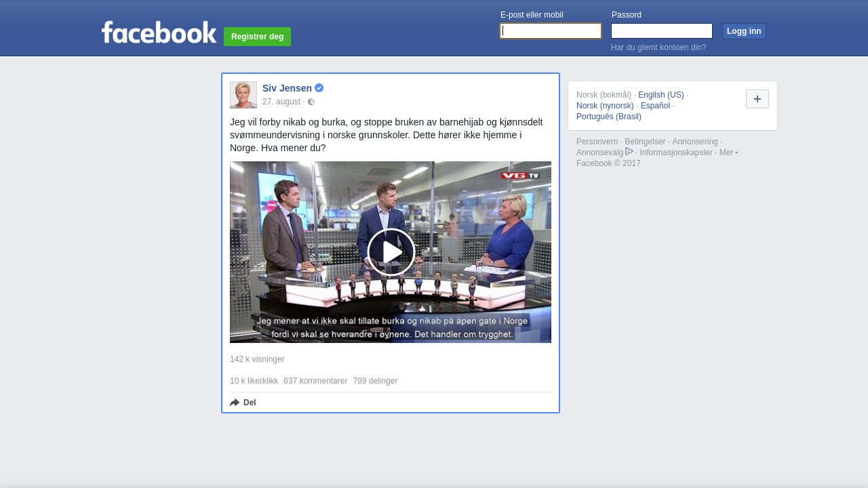Image resolution: width=868 pixels, height=488 pixels.
Task: Share the post with Del button
Action: coord(243,403)
